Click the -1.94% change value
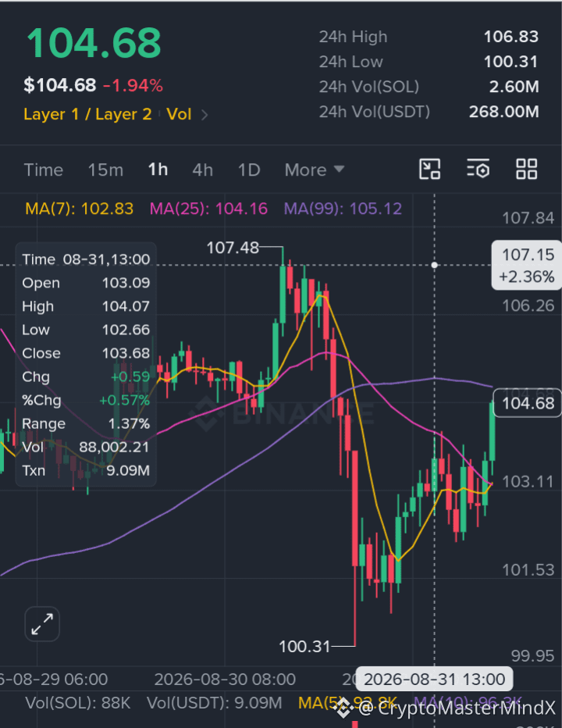Screen dimensions: 562x728 [133, 85]
